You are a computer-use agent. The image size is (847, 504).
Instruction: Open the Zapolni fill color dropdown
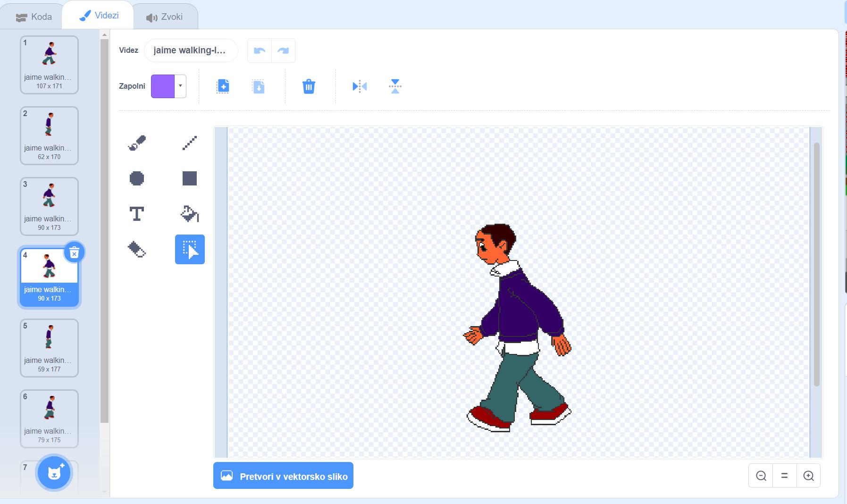pyautogui.click(x=180, y=86)
